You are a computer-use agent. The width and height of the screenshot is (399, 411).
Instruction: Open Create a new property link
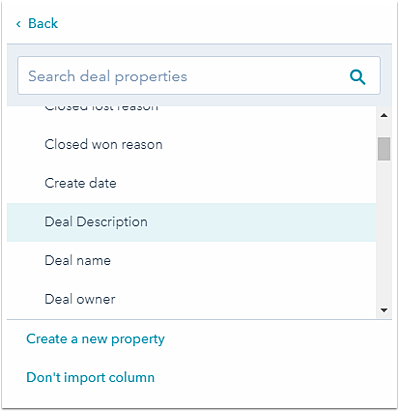click(x=95, y=339)
